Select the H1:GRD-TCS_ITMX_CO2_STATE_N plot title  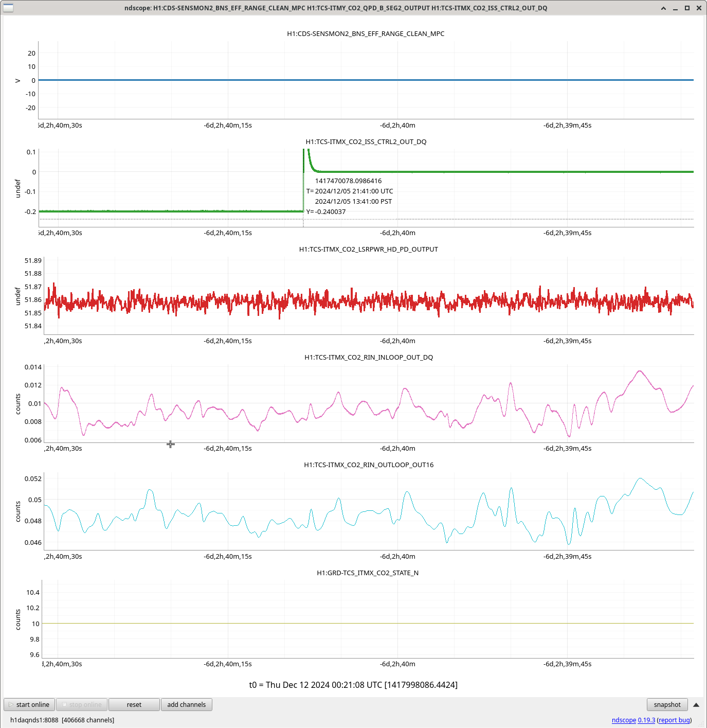click(368, 573)
